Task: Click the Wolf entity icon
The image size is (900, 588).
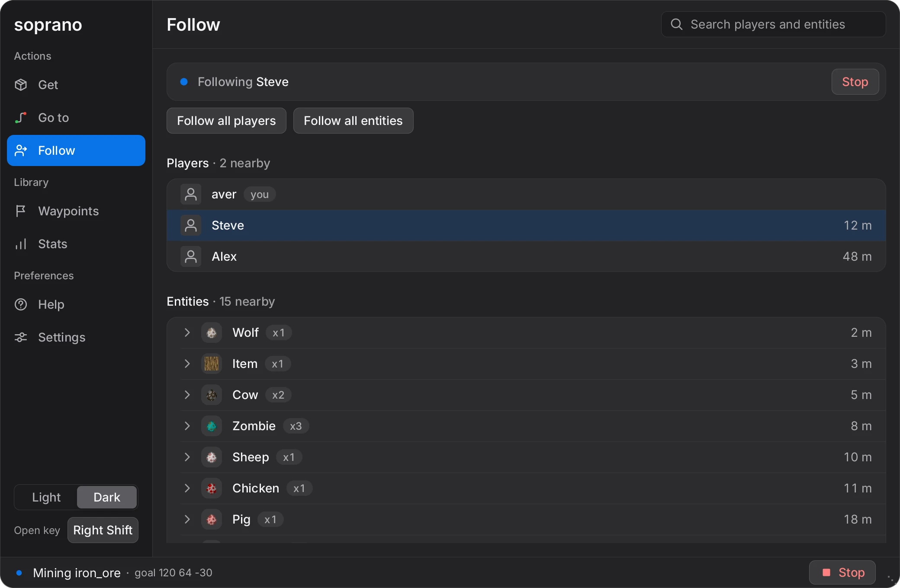Action: 212,332
